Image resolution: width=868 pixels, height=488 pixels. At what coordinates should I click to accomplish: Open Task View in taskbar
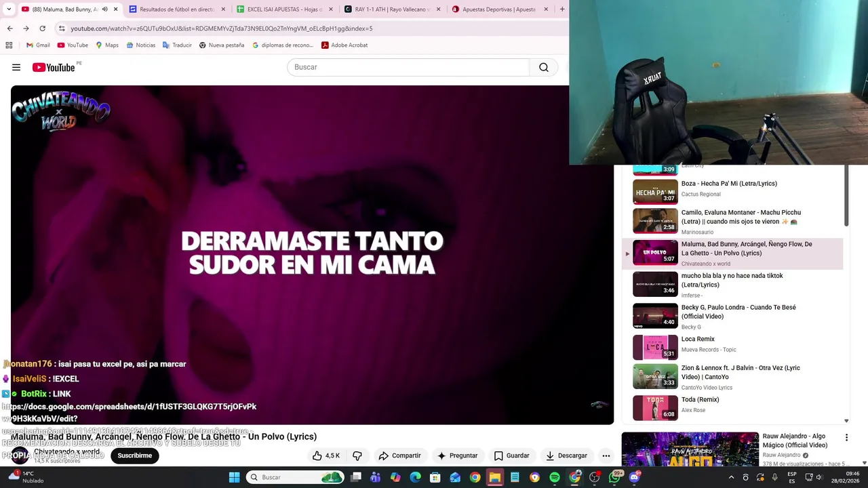tap(356, 477)
